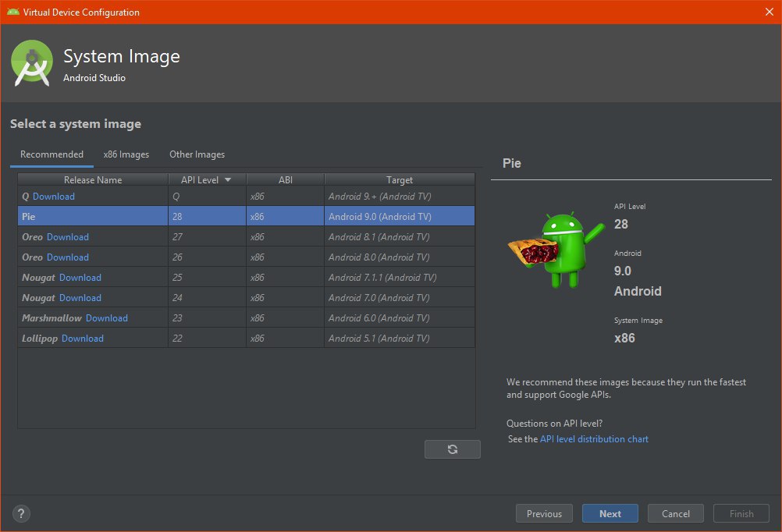Click the Android Studio logo icon
This screenshot has height=532, width=782.
tap(32, 63)
